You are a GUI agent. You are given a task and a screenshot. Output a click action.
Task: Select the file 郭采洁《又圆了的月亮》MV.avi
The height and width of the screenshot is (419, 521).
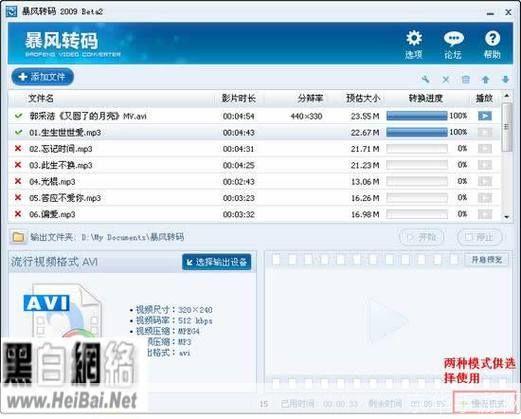point(88,116)
